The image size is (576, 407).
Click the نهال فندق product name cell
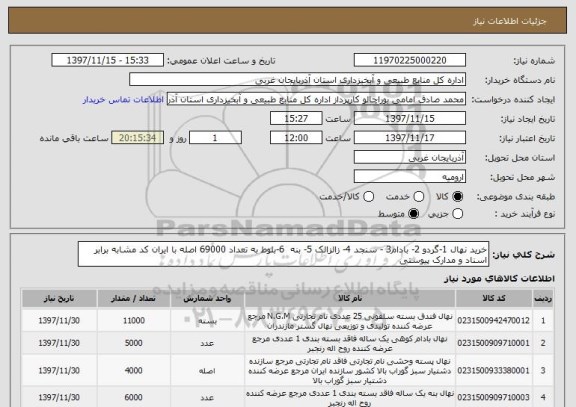pos(350,321)
